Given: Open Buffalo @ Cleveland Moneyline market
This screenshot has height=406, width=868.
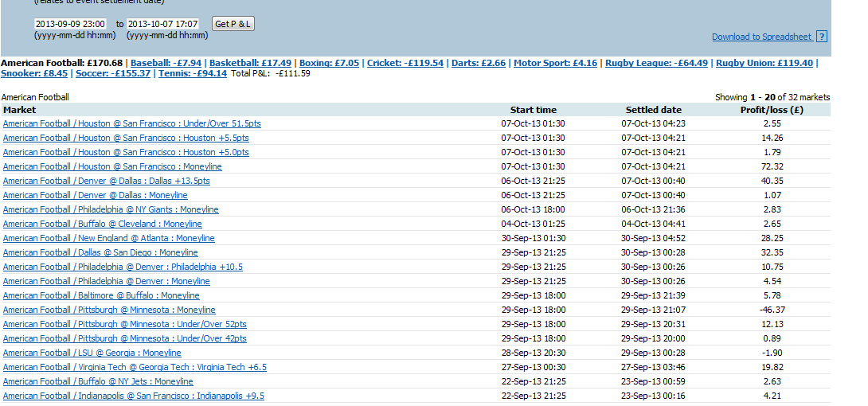Looking at the screenshot, I should point(103,224).
